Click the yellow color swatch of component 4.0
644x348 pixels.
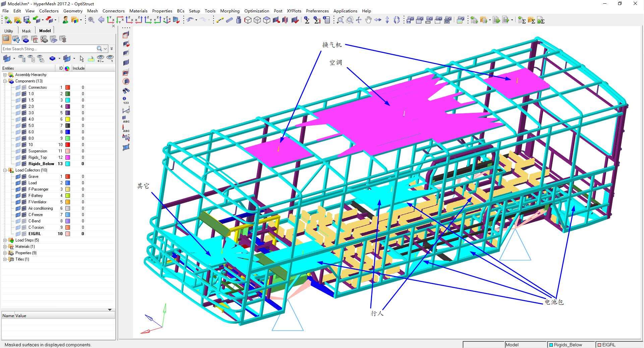[x=67, y=119]
